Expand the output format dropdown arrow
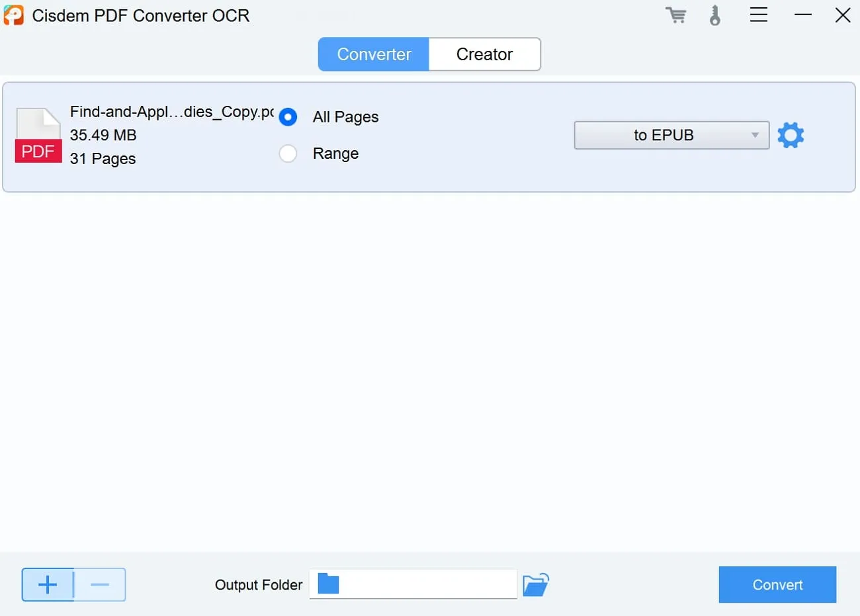The height and width of the screenshot is (616, 860). (x=755, y=135)
